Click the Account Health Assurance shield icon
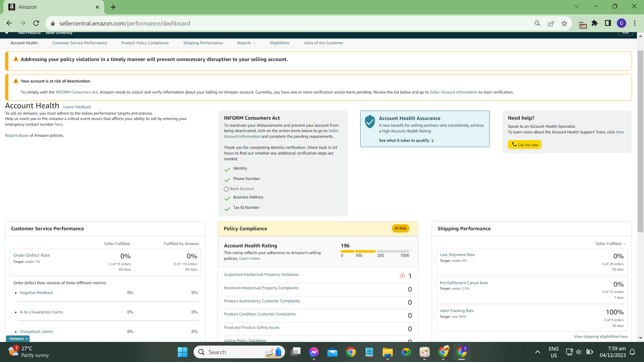Screen dimensions: 644x362 tap(370, 122)
